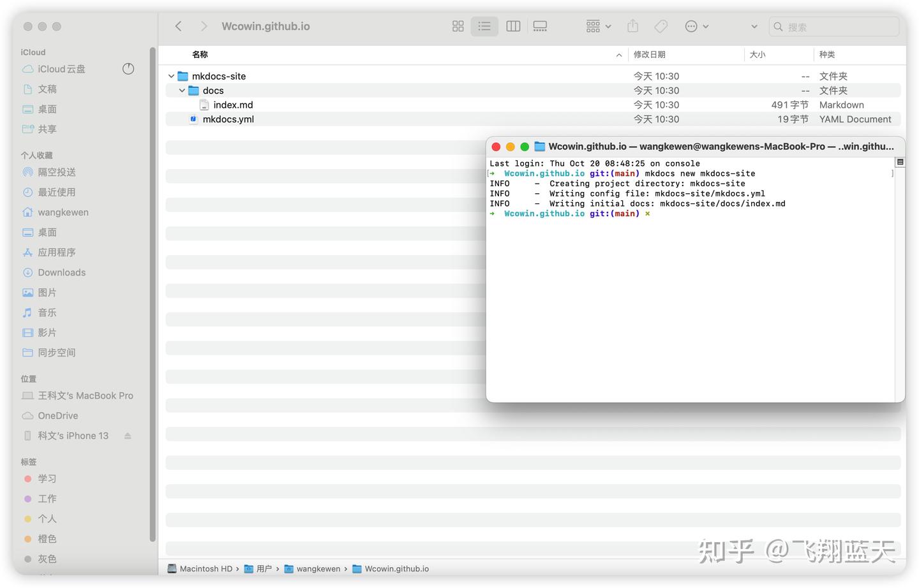Eject 科文's iPhone 13

point(128,436)
